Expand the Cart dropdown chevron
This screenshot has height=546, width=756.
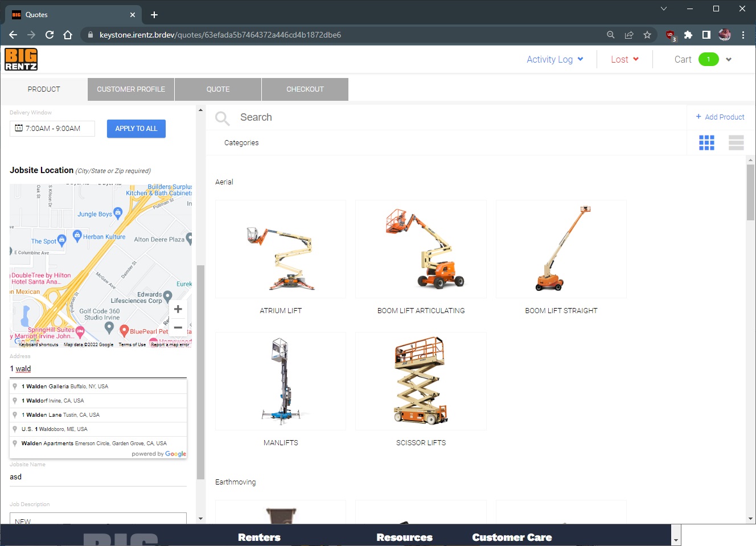pos(729,59)
